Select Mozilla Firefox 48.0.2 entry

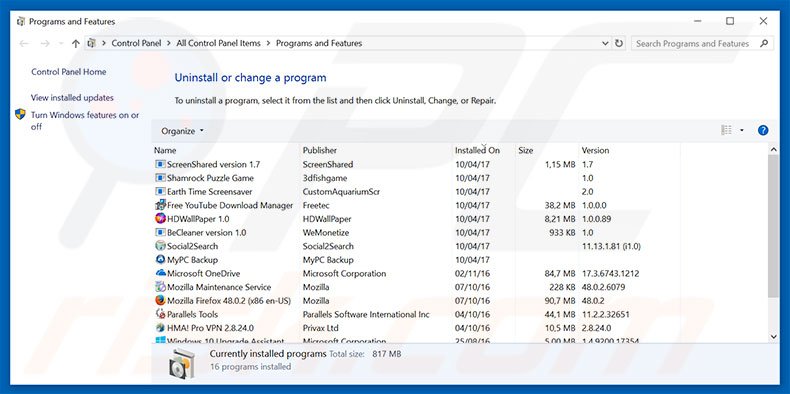click(229, 300)
